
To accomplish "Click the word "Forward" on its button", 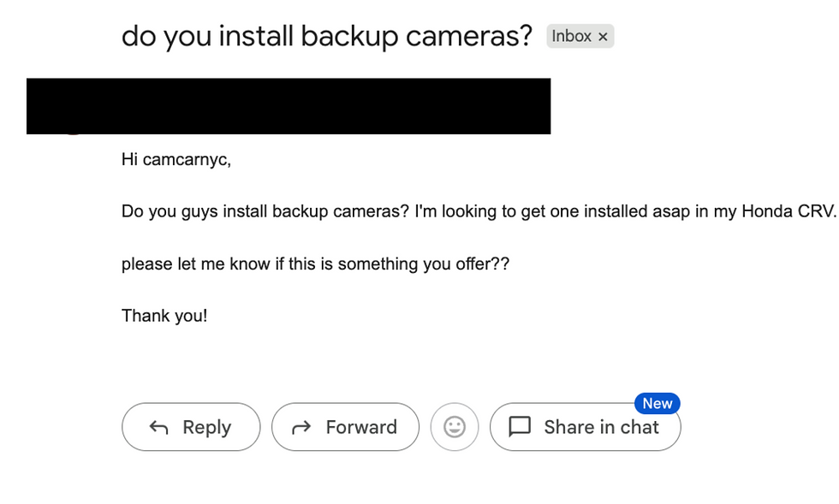I will pyautogui.click(x=361, y=427).
